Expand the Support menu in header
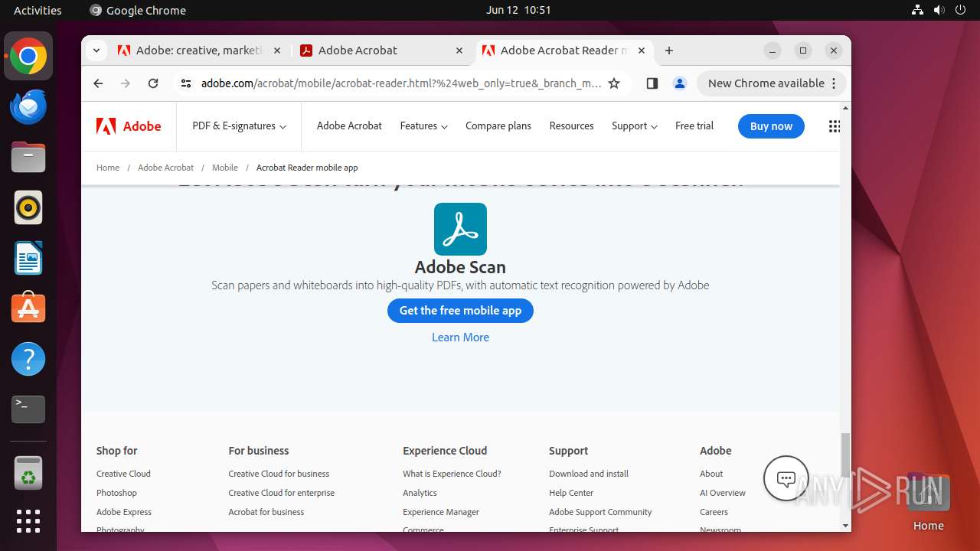The width and height of the screenshot is (980, 551). [634, 126]
